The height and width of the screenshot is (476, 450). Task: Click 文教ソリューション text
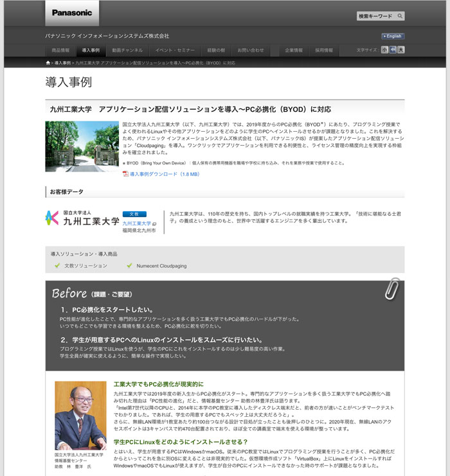[x=85, y=266]
